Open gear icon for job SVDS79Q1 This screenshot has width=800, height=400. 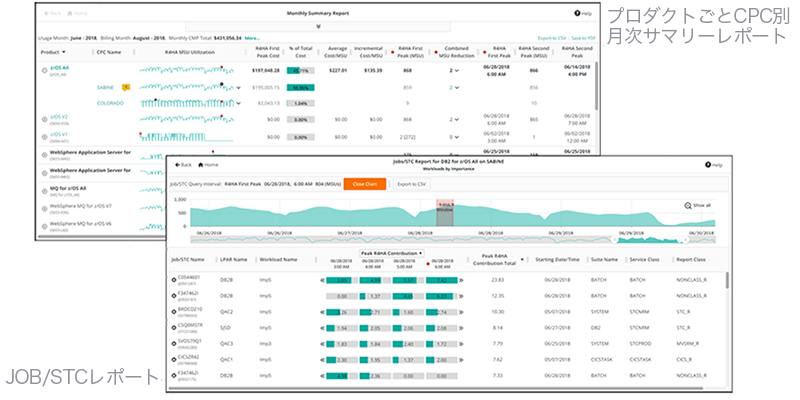click(173, 343)
